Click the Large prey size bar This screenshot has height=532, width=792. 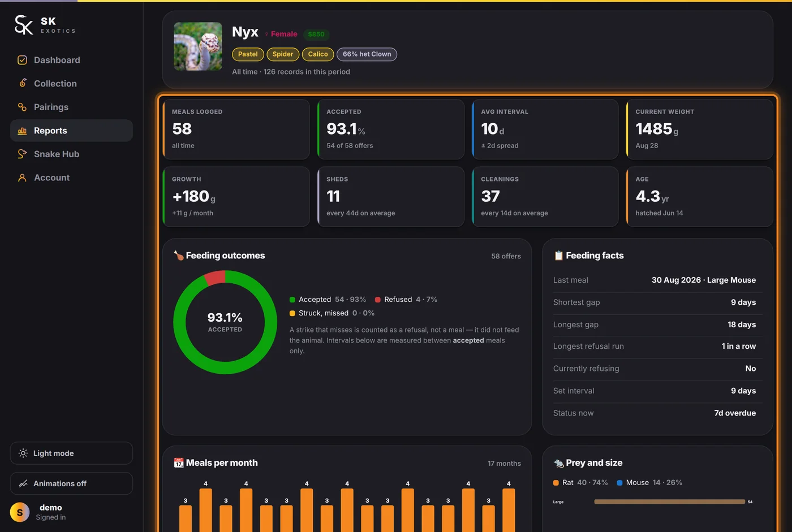(670, 501)
